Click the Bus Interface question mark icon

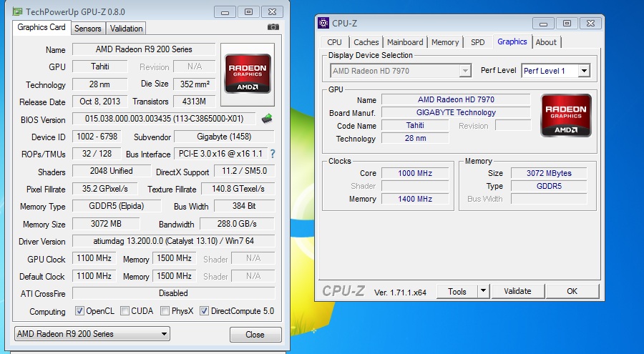(272, 154)
